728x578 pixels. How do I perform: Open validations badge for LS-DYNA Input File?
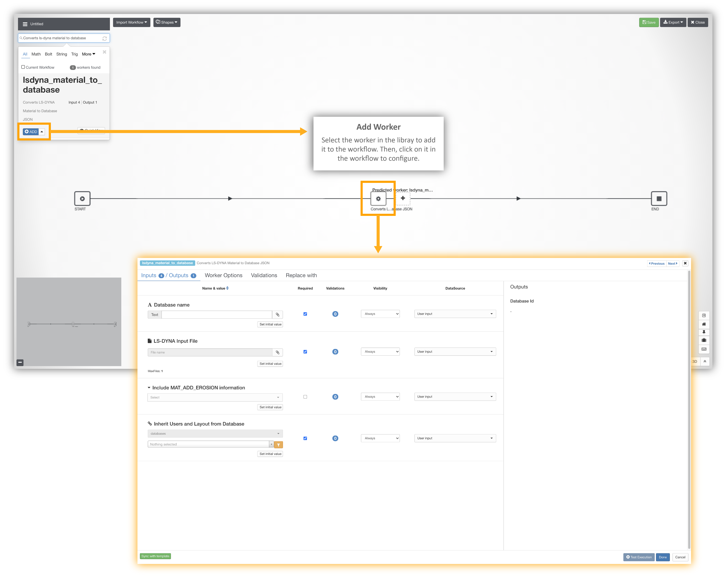coord(335,352)
